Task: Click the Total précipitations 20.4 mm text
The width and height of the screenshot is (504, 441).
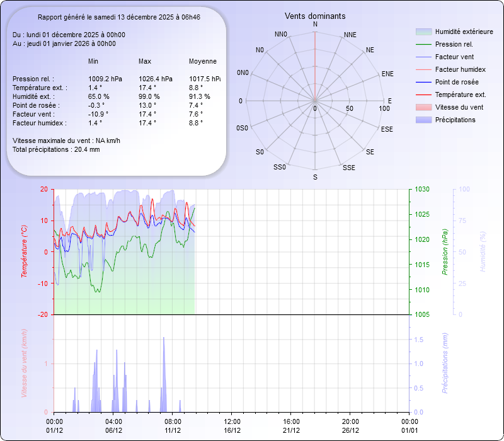Action: pyautogui.click(x=56, y=149)
